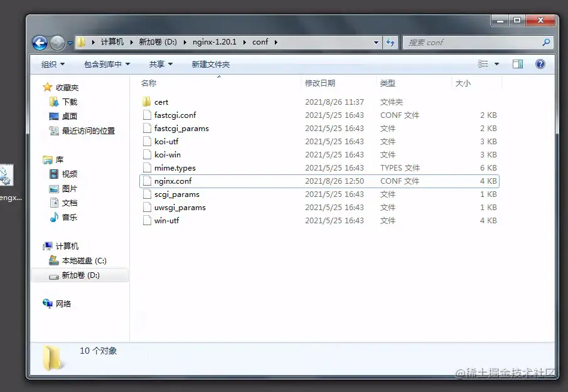
Task: Expand arrow between 计算机 and 新加卷 (D:)
Action: [x=132, y=42]
